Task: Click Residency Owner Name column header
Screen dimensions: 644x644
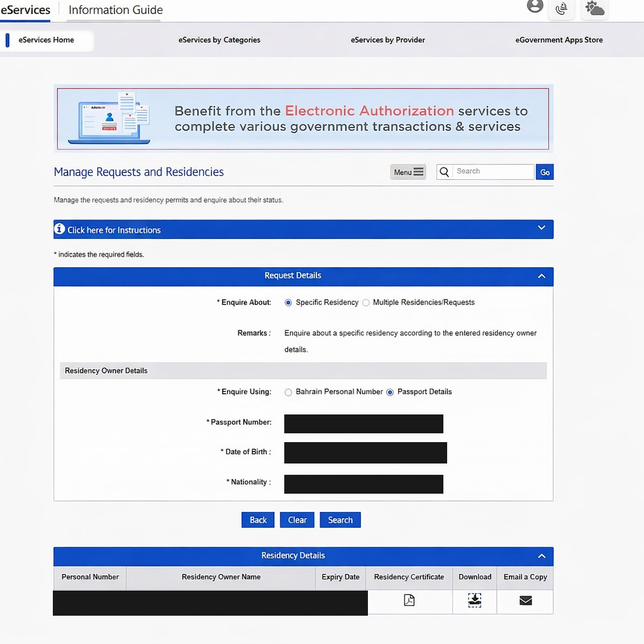Action: [x=221, y=577]
